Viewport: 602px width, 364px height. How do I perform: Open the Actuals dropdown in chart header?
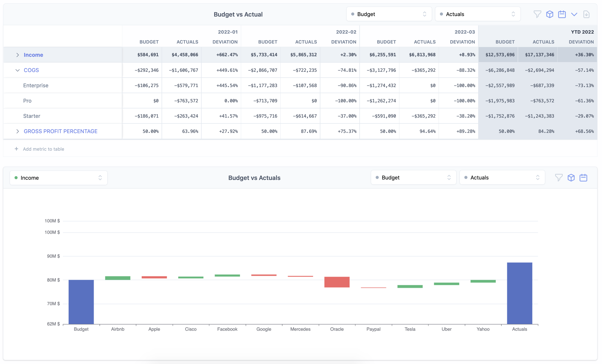[502, 178]
